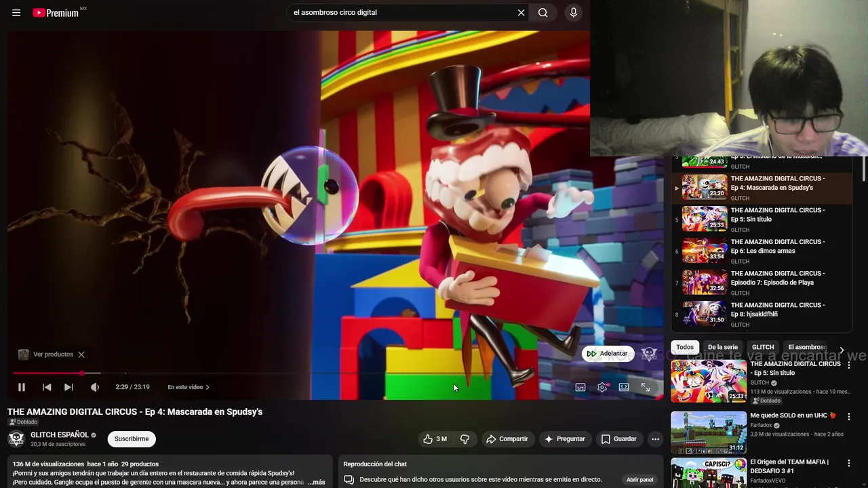The height and width of the screenshot is (488, 868).
Task: Play playlist Episodio 7: Episodio de Playa
Action: pos(762,283)
